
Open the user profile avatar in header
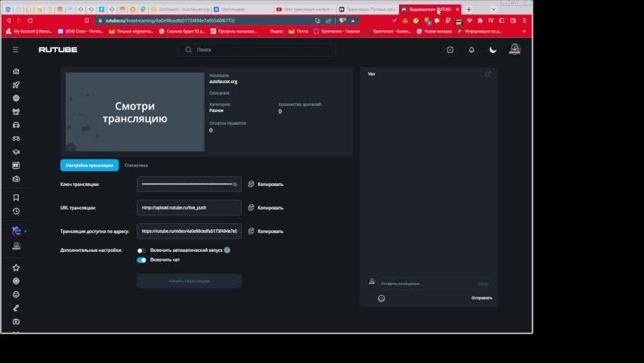pyautogui.click(x=515, y=49)
